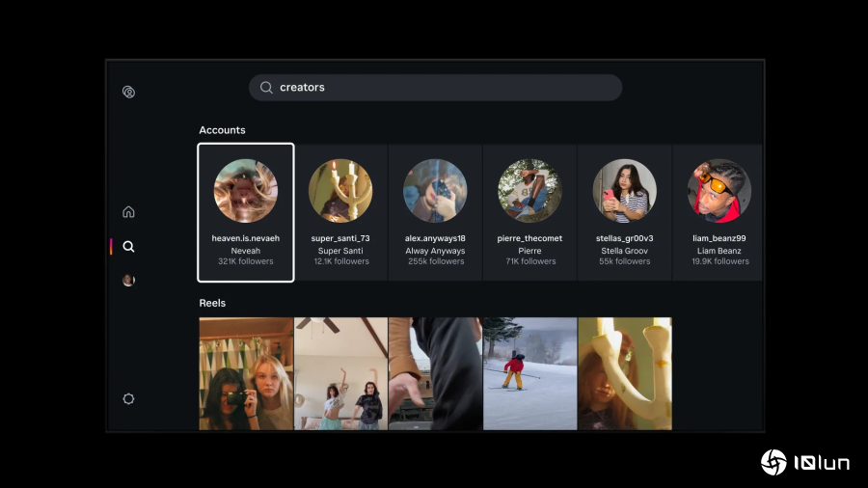Open the alex.anyways18 profile picture
Screen dimensions: 868x488
tap(435, 191)
